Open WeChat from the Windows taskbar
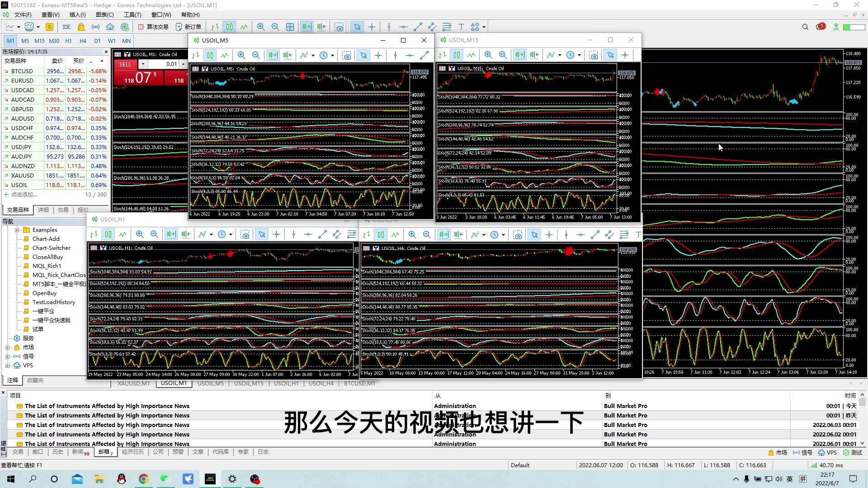The width and height of the screenshot is (868, 488). [x=165, y=479]
